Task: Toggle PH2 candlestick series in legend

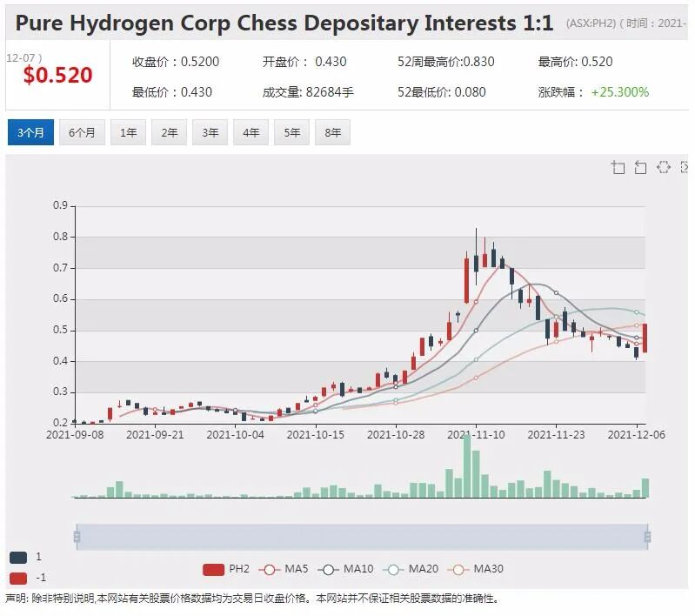Action: tap(226, 569)
